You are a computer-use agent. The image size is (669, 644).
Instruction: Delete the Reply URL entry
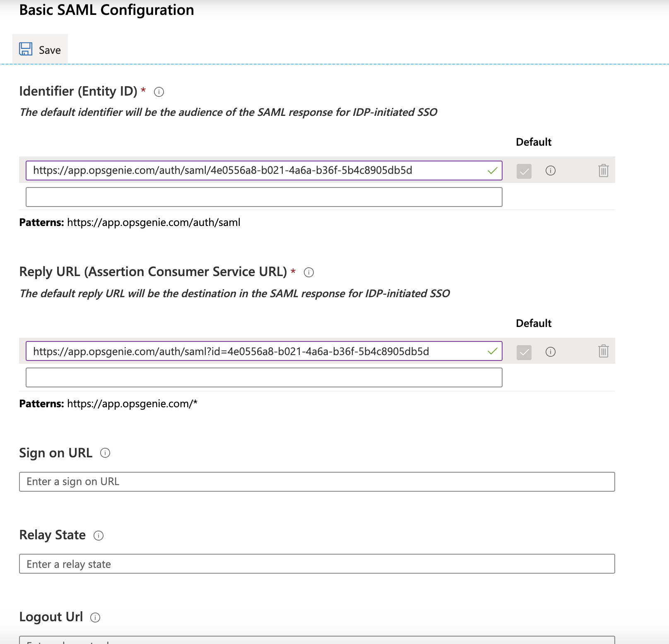[603, 351]
